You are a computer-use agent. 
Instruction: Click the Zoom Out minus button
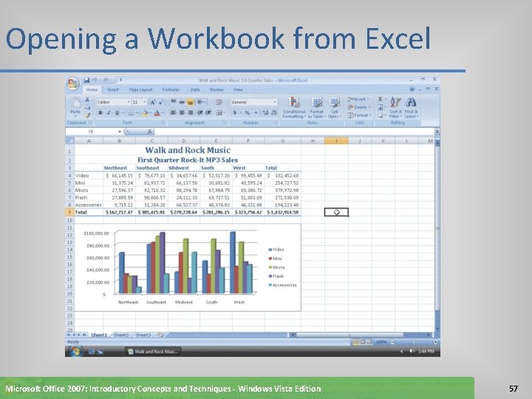tap(392, 341)
